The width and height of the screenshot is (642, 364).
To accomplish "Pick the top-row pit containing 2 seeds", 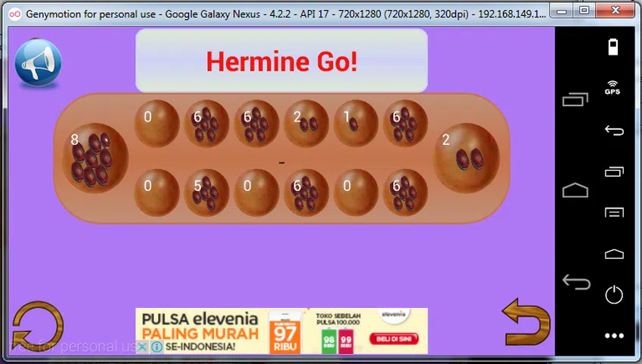I will pos(306,124).
